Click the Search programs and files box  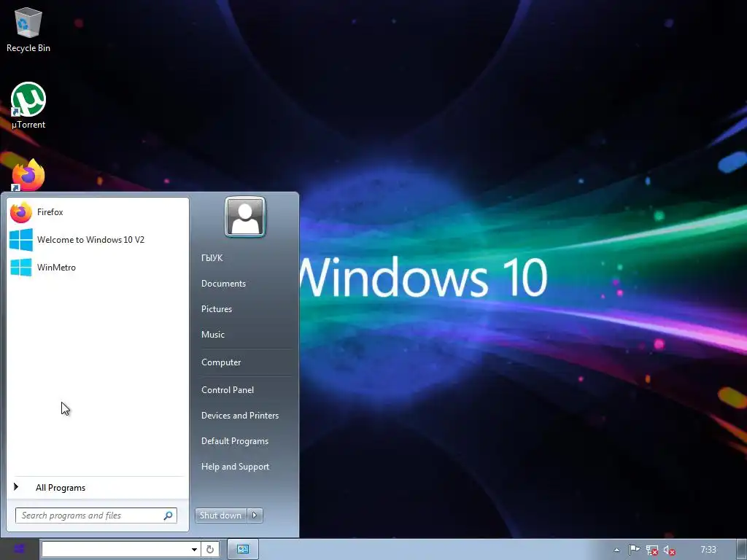coord(96,516)
